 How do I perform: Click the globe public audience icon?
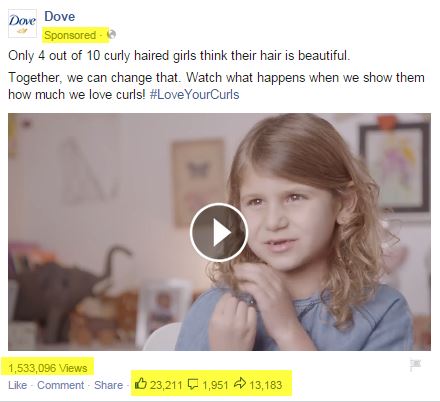pyautogui.click(x=112, y=34)
